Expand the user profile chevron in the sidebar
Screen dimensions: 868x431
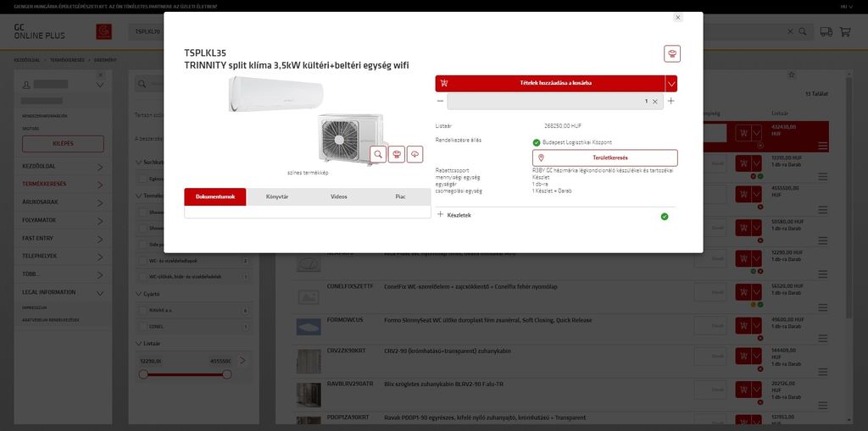100,85
